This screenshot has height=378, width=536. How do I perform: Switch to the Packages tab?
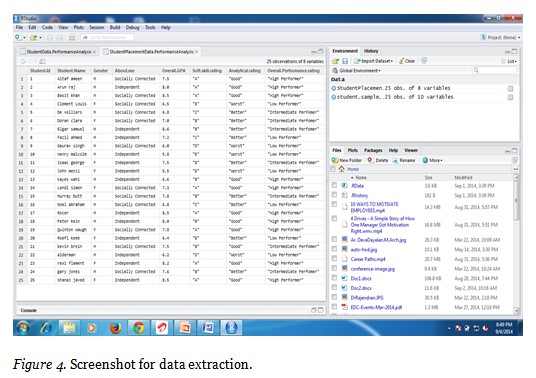pos(373,150)
